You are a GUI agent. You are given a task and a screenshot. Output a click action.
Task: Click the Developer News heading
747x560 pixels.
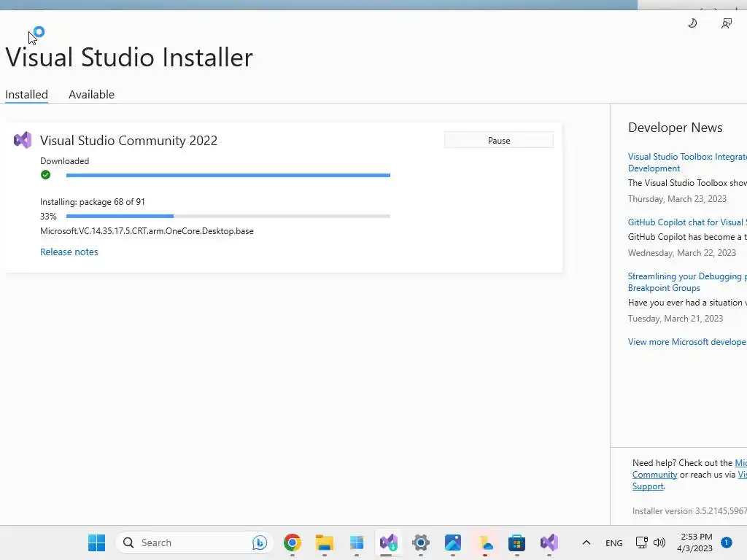[675, 128]
